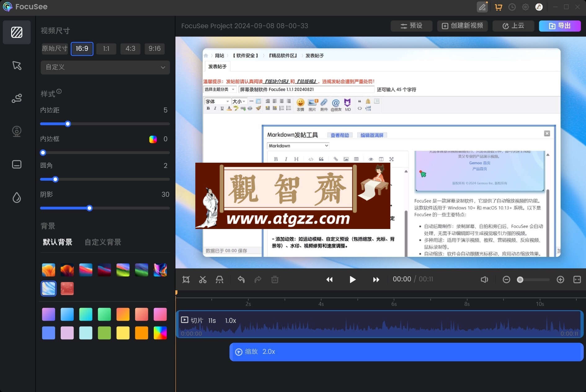Select the original size ratio option
The width and height of the screenshot is (586, 392).
coord(55,49)
